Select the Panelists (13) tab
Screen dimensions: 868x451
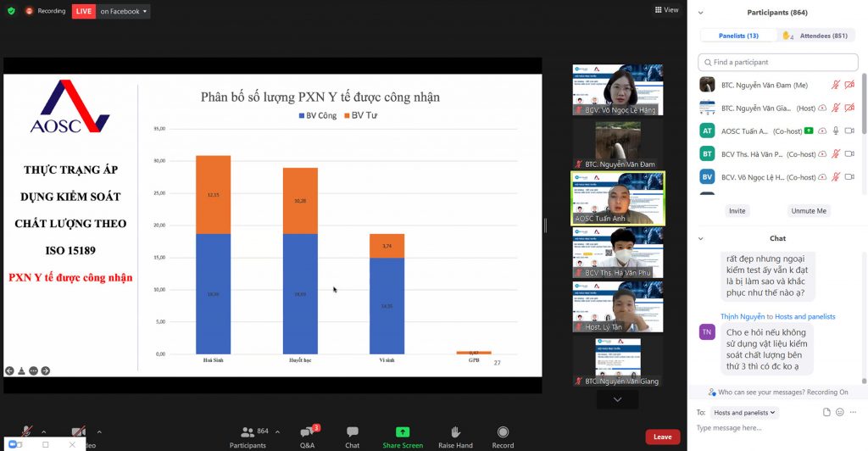click(x=738, y=36)
